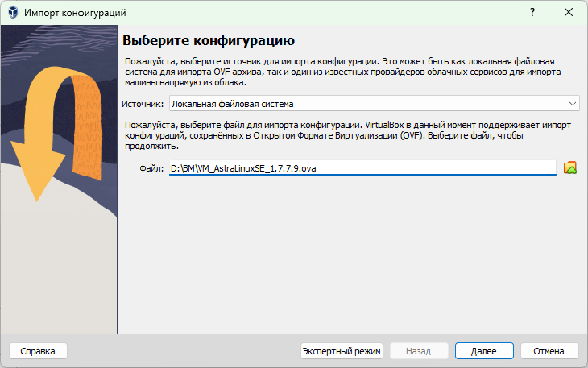
Task: Click the Выберите конфигурацию heading
Action: coord(209,40)
